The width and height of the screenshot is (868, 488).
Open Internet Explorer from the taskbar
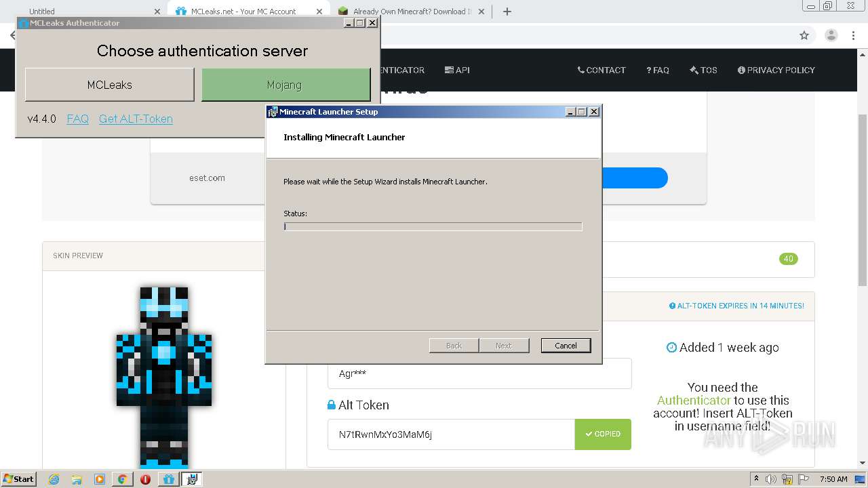coord(54,479)
